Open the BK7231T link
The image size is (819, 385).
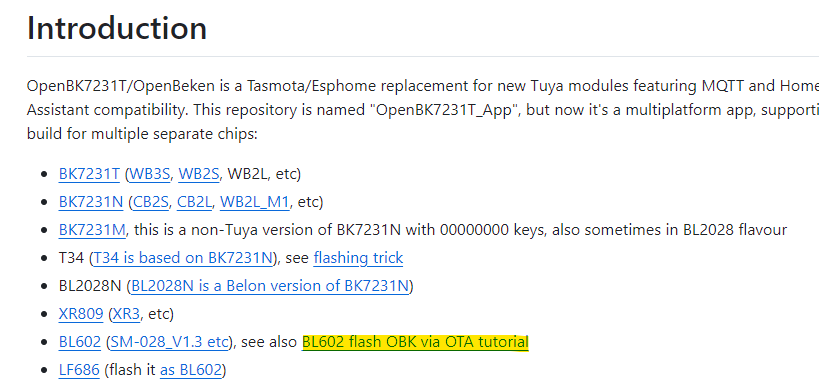tap(89, 174)
